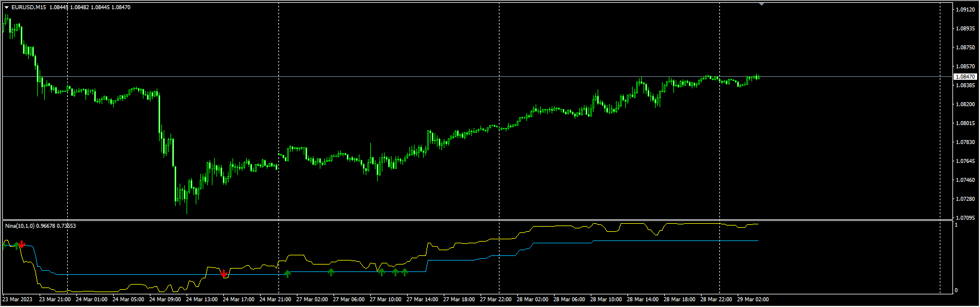Click the last green candlestick on the chart
980x307 pixels.
tap(758, 77)
